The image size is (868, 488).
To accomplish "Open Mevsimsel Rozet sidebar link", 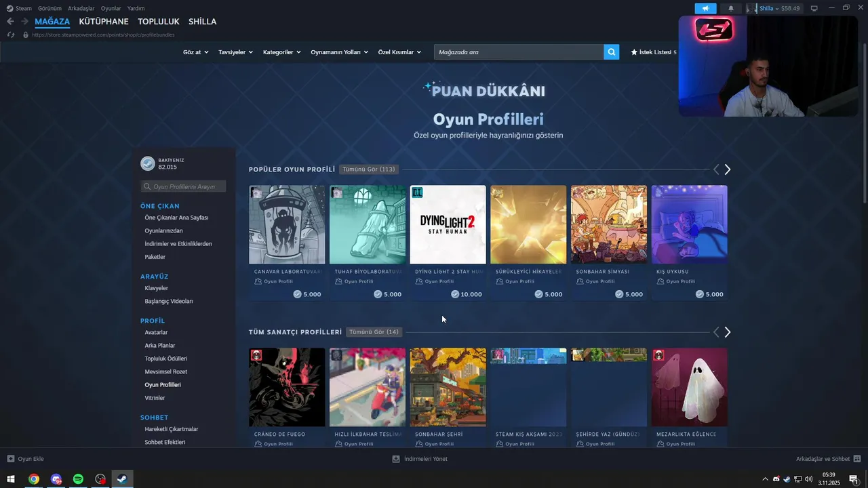I will [166, 371].
